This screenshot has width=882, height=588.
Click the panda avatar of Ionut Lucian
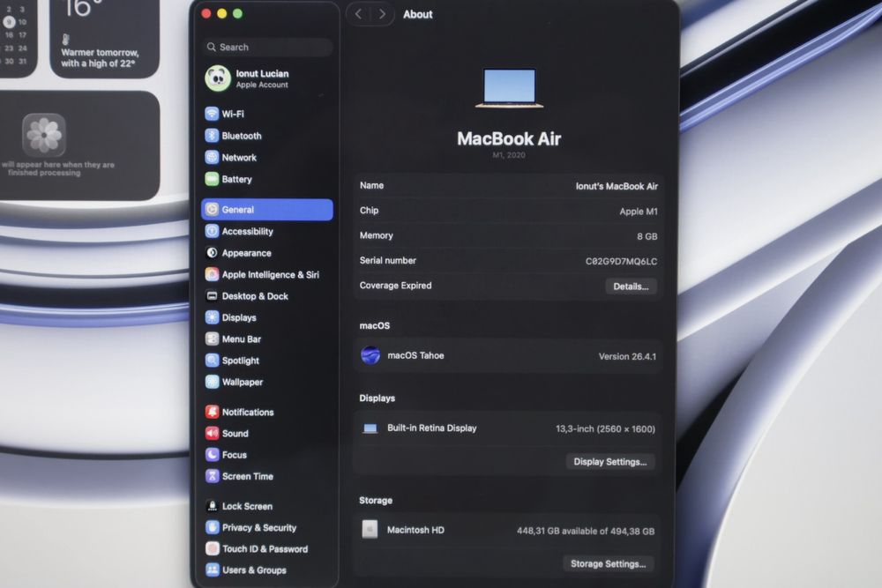(x=218, y=78)
